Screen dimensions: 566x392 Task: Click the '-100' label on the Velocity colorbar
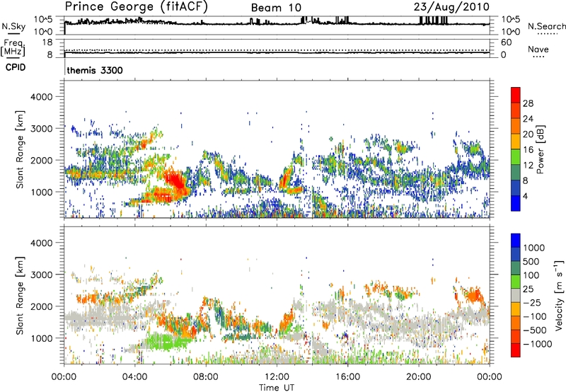(535, 316)
